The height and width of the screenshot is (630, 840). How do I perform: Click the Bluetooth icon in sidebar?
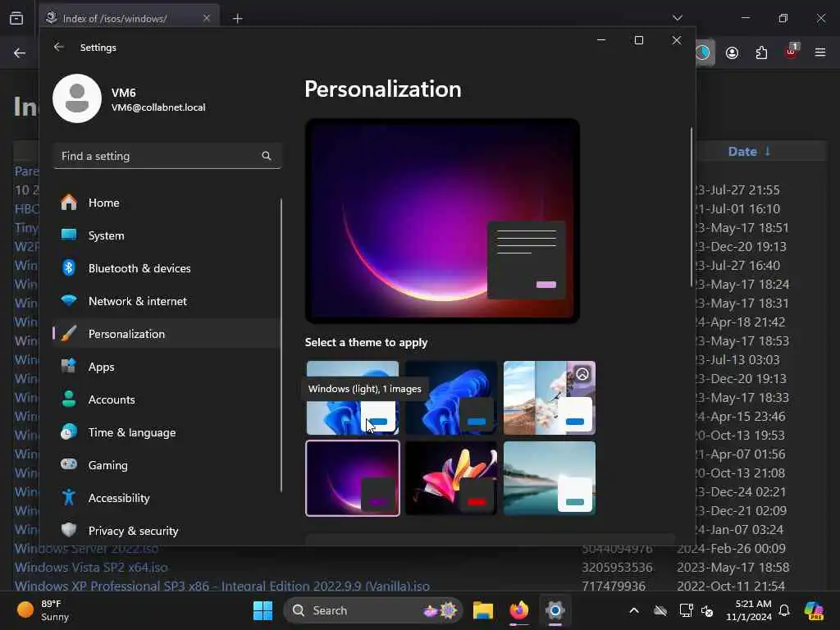(69, 267)
